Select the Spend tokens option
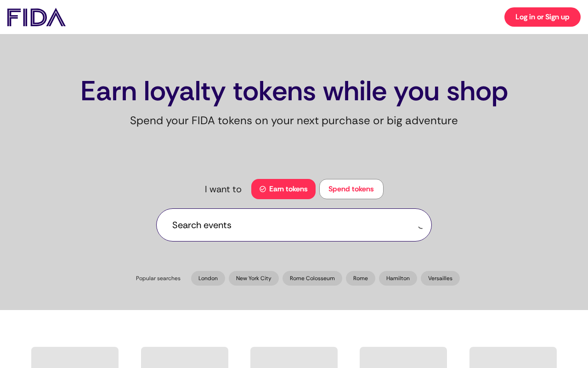 [351, 189]
